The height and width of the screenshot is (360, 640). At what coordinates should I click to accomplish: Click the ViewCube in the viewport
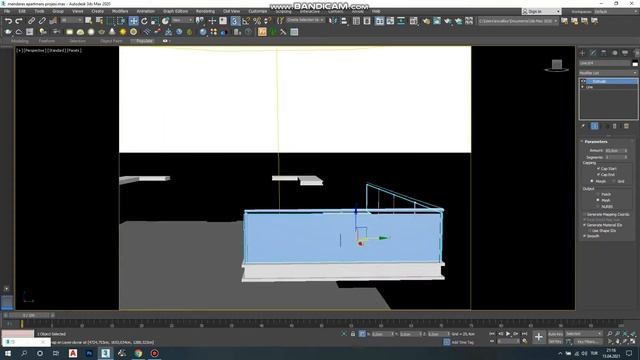pos(557,65)
